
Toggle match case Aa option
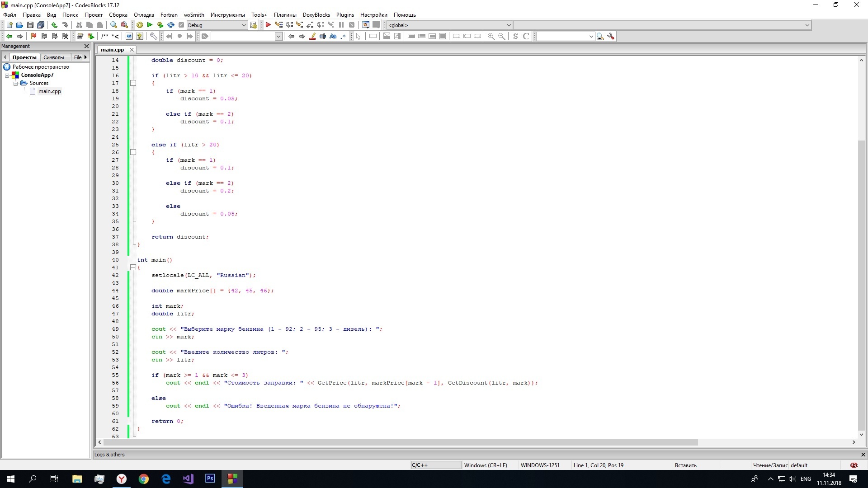(333, 36)
